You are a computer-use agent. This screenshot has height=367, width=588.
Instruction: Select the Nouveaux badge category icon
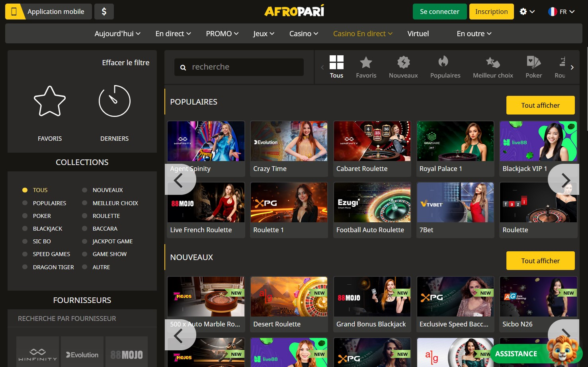pos(403,62)
